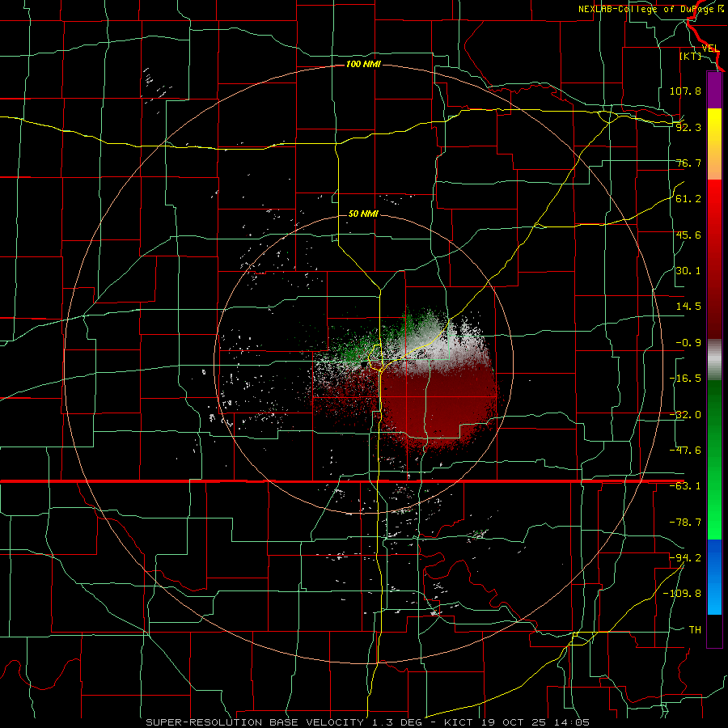Pick the yellow-orange segment of the color bar
Image resolution: width=728 pixels, height=728 pixels.
point(714,144)
